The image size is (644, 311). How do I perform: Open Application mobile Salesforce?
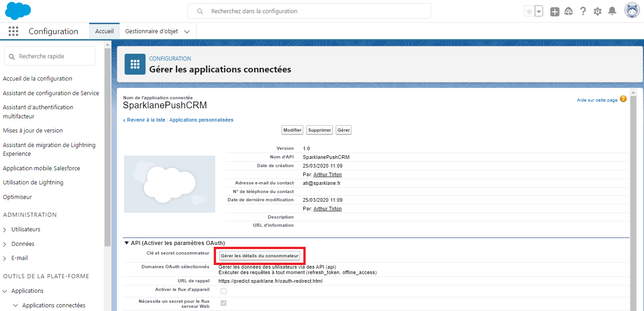coord(41,168)
